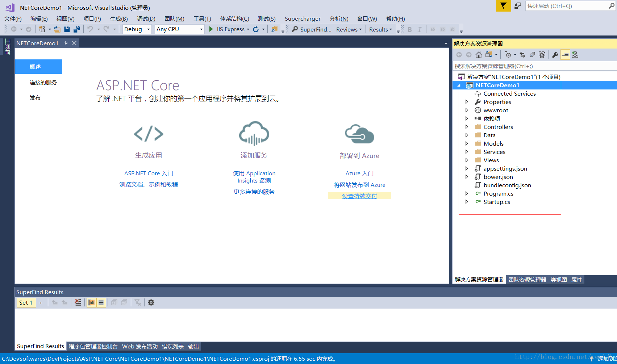
Task: Open Properties via the wrench icon
Action: [x=555, y=55]
